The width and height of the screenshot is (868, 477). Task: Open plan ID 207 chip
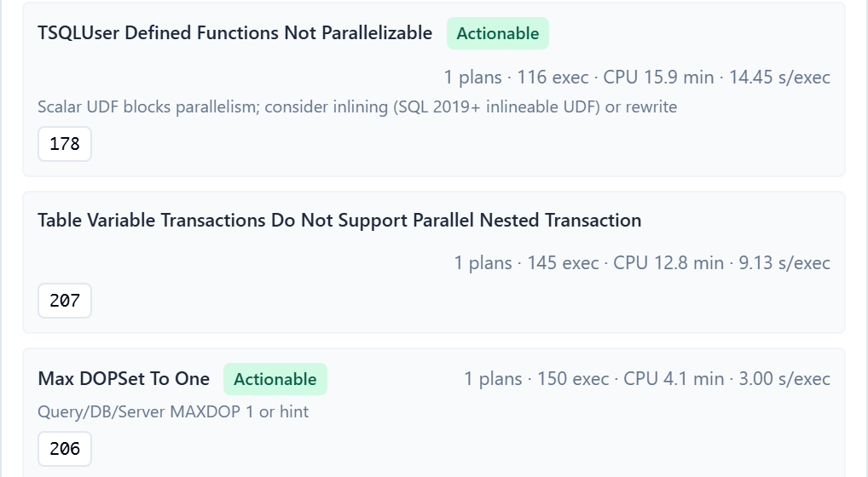tap(65, 301)
